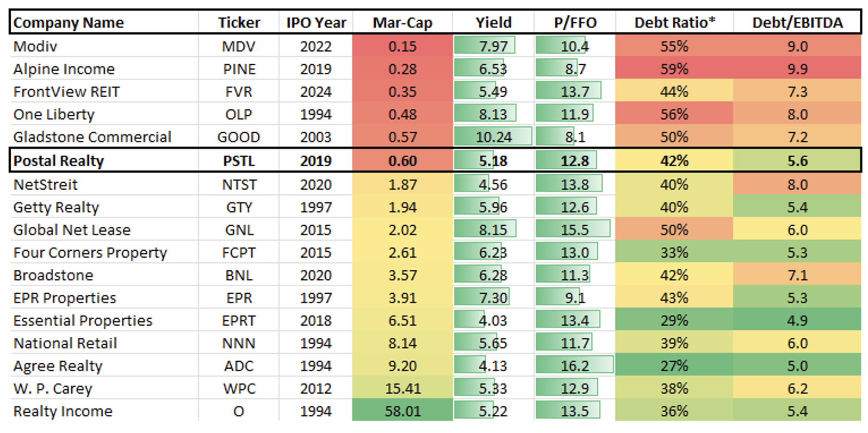This screenshot has height=433, width=868.
Task: Select the Yield column header
Action: pos(493,23)
